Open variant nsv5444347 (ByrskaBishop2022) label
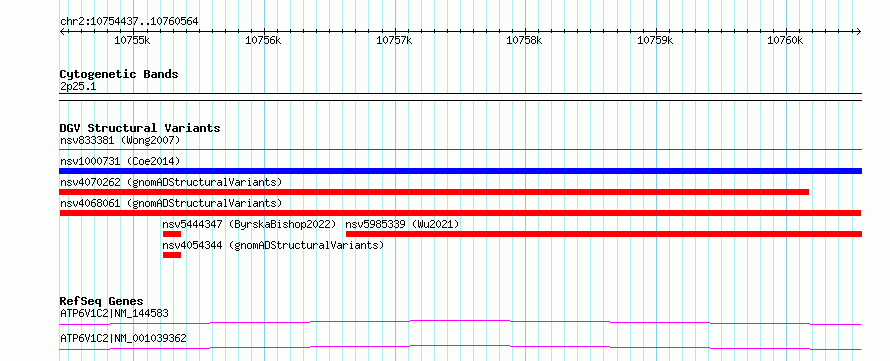 tap(249, 224)
